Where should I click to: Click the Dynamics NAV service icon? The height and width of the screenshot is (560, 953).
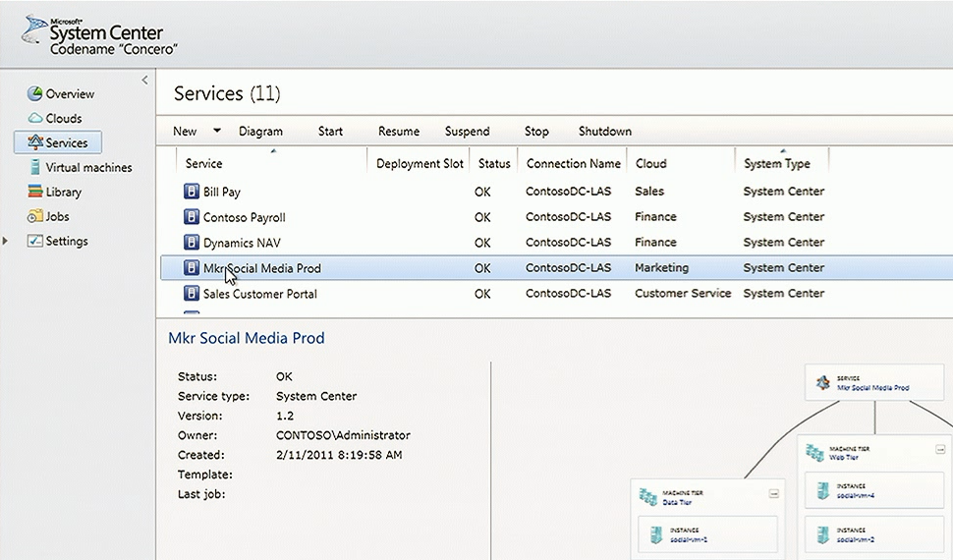click(192, 243)
